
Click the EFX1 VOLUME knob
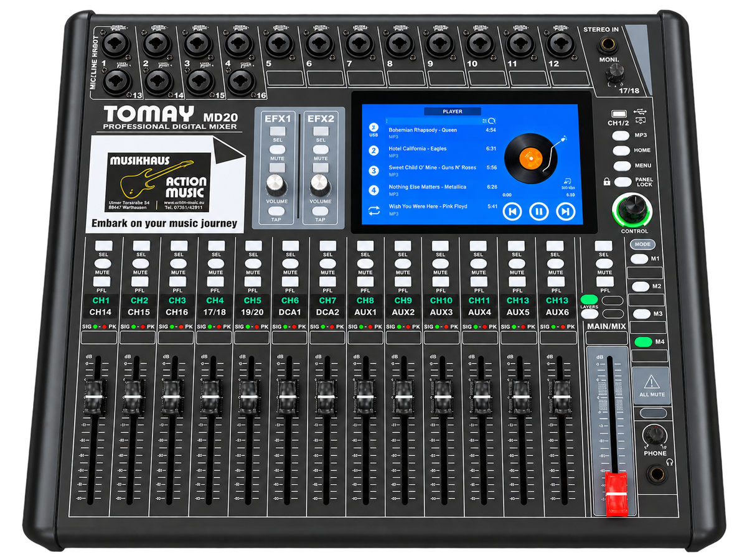(x=276, y=185)
